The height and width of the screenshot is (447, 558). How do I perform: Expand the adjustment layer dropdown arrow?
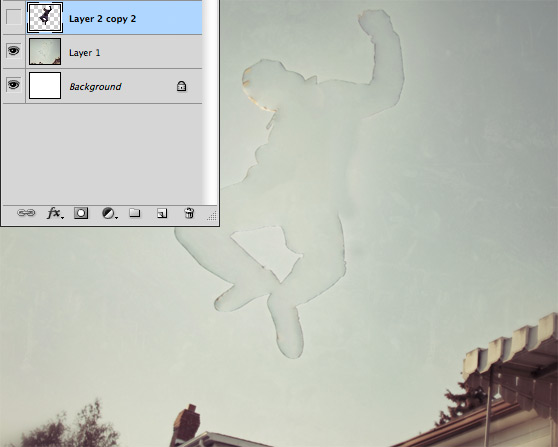tap(116, 217)
